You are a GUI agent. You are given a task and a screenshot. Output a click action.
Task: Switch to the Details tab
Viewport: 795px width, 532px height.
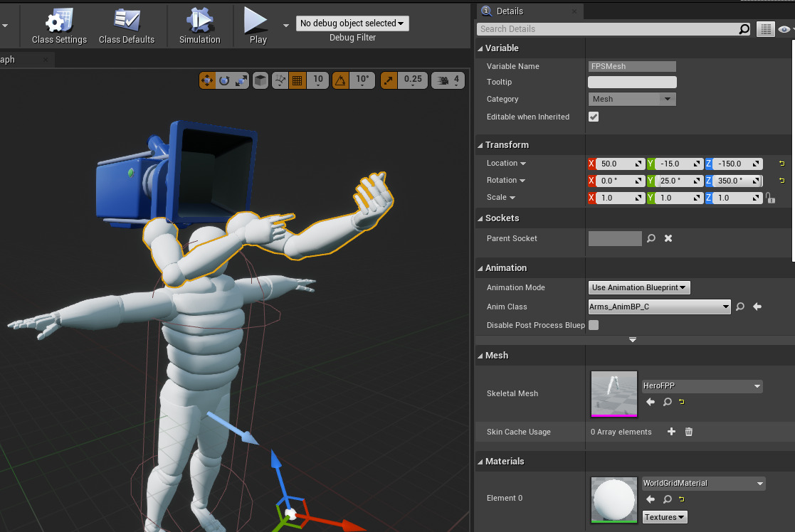click(508, 11)
